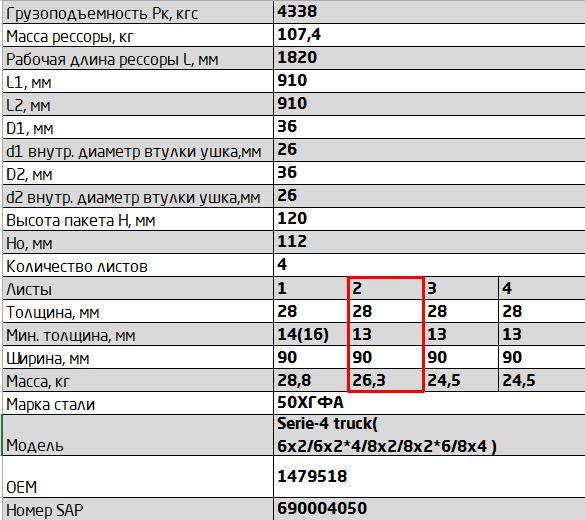The width and height of the screenshot is (585, 520).
Task: Select the min thickness cell 14(16)
Action: point(311,334)
